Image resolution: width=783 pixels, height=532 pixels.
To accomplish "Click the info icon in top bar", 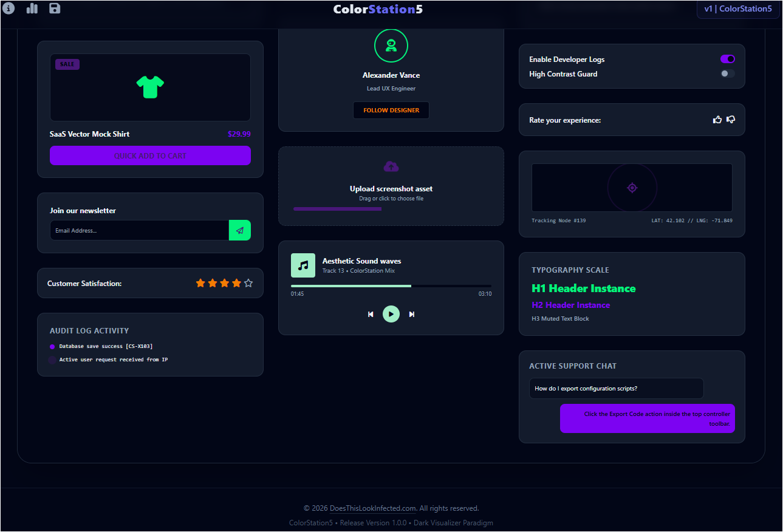I will pyautogui.click(x=9, y=9).
